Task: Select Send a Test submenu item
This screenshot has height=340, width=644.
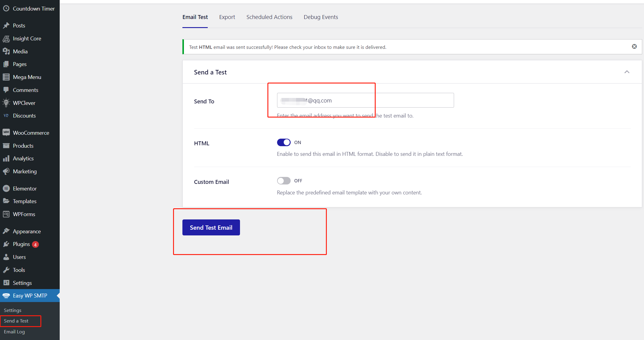Action: [16, 321]
